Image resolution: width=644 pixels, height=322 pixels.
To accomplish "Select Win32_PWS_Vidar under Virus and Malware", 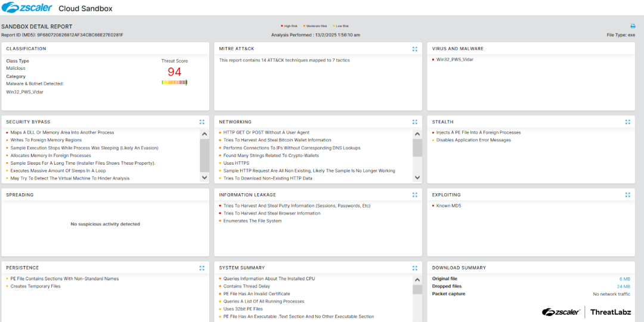I will coord(454,60).
